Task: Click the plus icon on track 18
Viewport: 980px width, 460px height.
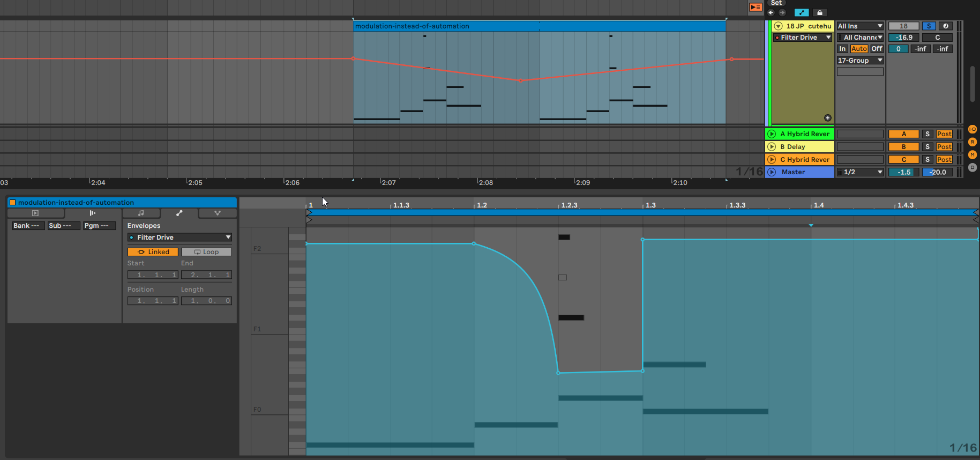Action: pyautogui.click(x=827, y=118)
